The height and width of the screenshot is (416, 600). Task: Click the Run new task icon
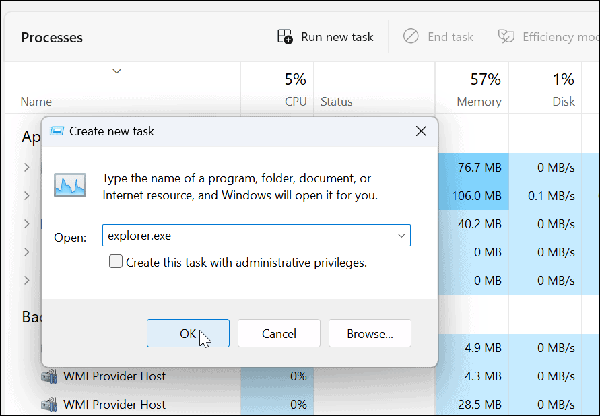[285, 37]
